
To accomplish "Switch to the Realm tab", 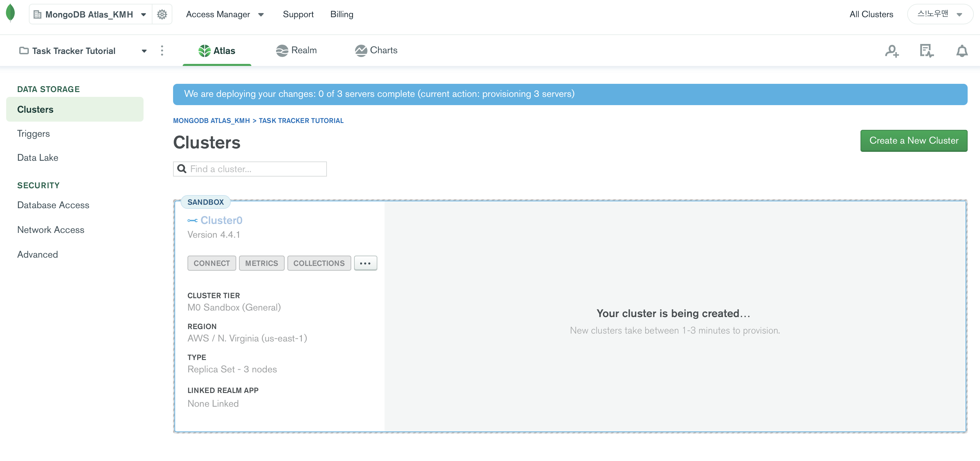I will point(296,50).
